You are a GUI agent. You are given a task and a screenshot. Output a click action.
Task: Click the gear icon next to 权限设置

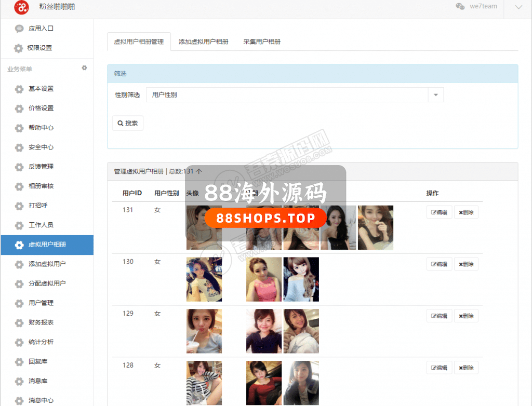[x=18, y=48]
